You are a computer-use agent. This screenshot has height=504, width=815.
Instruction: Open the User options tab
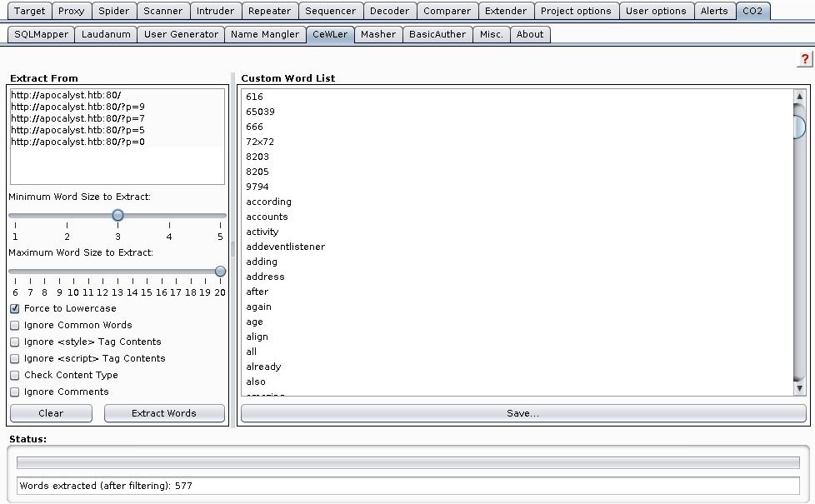point(656,11)
